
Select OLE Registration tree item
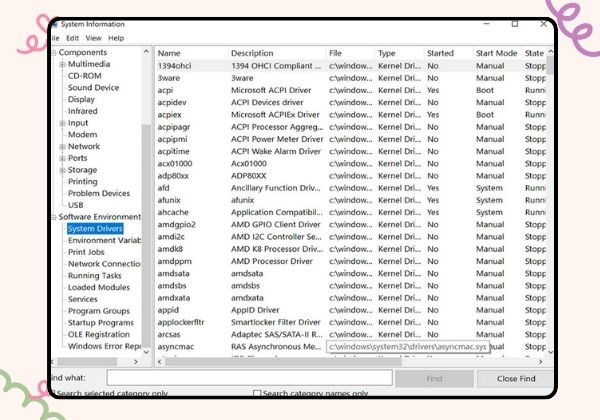[x=99, y=335]
